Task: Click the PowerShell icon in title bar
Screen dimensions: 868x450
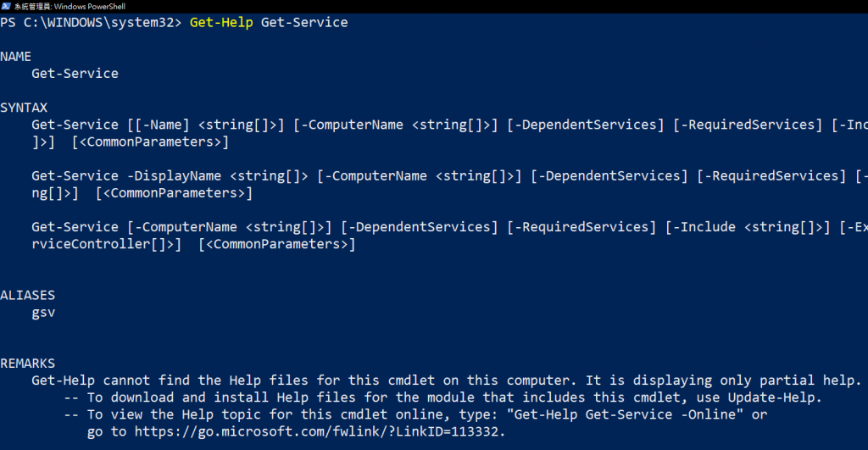Action: tap(6, 6)
